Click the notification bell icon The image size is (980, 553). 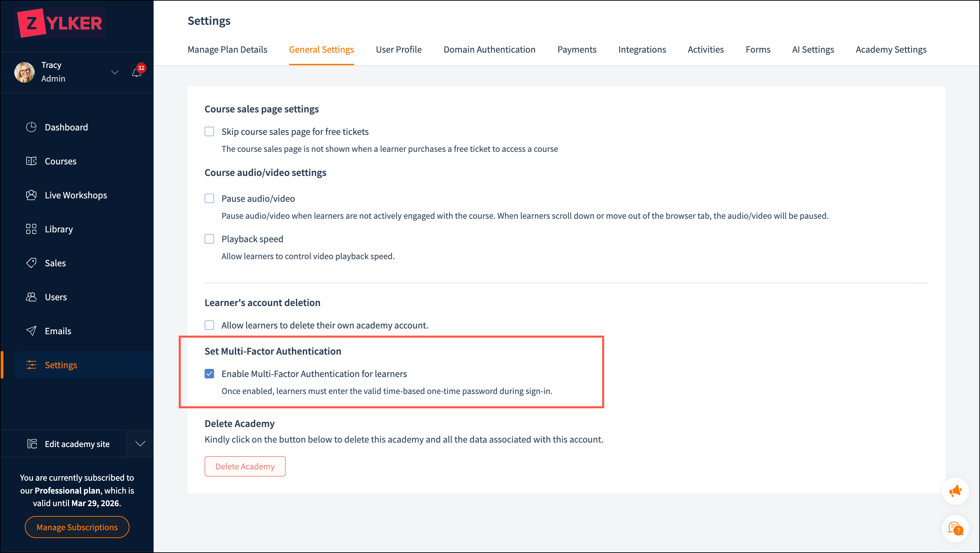[136, 73]
